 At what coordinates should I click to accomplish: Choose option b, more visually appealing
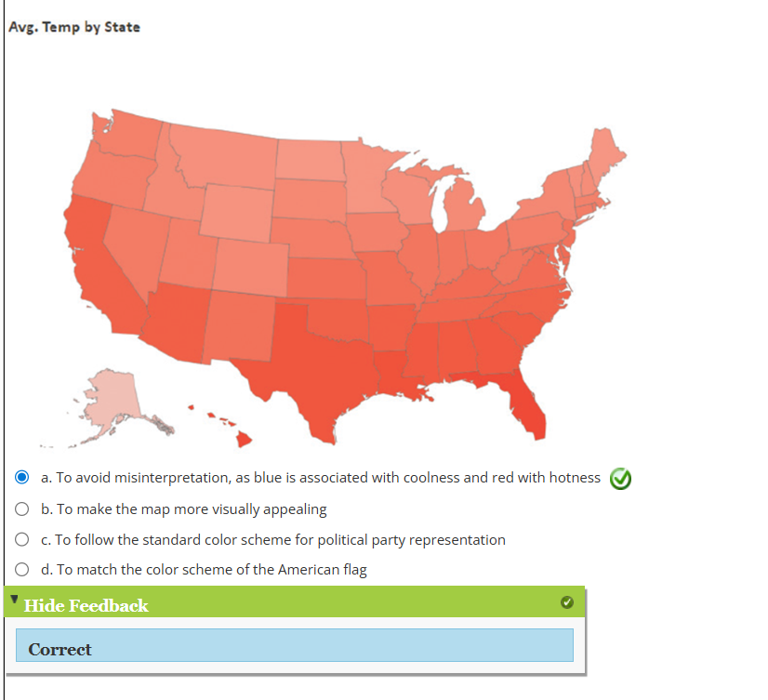click(22, 509)
